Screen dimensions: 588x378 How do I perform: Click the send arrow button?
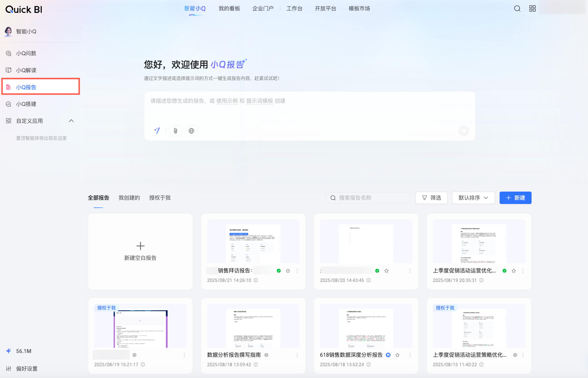click(464, 131)
